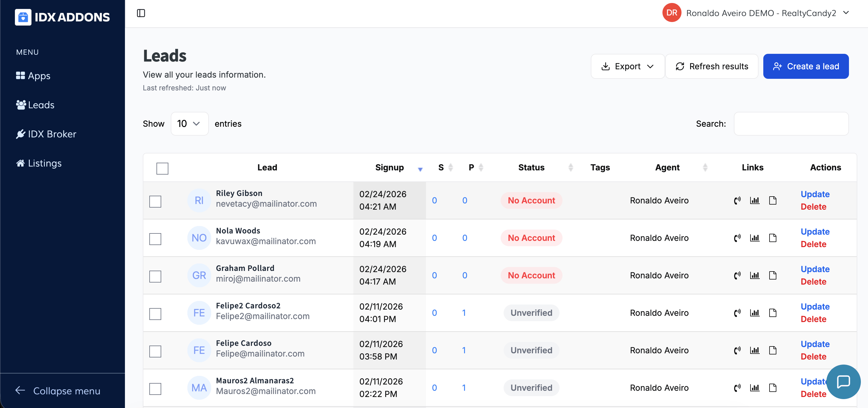
Task: Click the document icon for Mauros2 Almanaras2
Action: [x=772, y=388]
